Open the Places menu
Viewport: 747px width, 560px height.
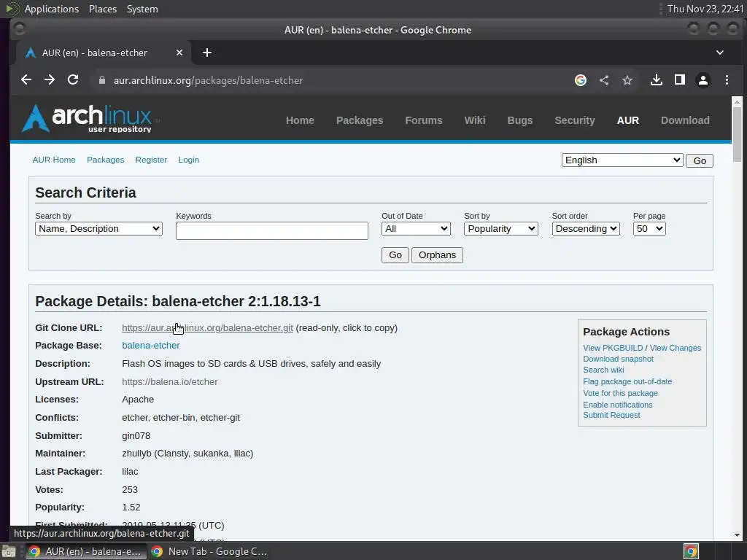coord(102,9)
